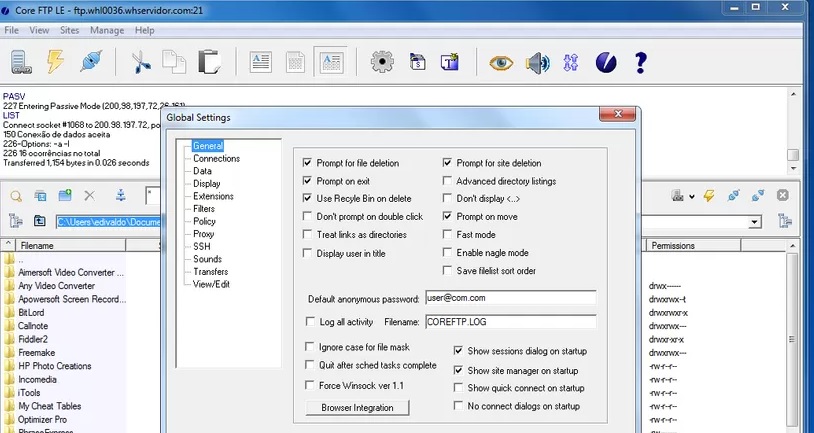The image size is (814, 433).
Task: Enable Save filelist sort order
Action: (447, 270)
